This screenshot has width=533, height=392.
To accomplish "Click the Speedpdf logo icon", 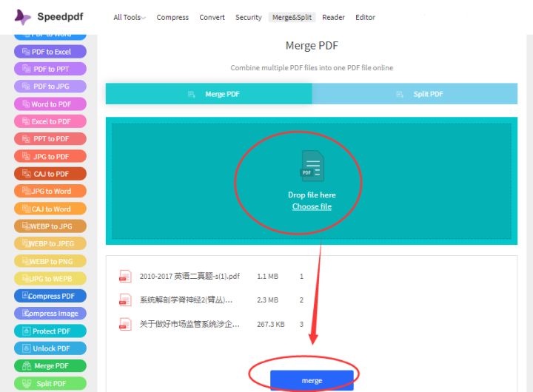I will (x=22, y=17).
